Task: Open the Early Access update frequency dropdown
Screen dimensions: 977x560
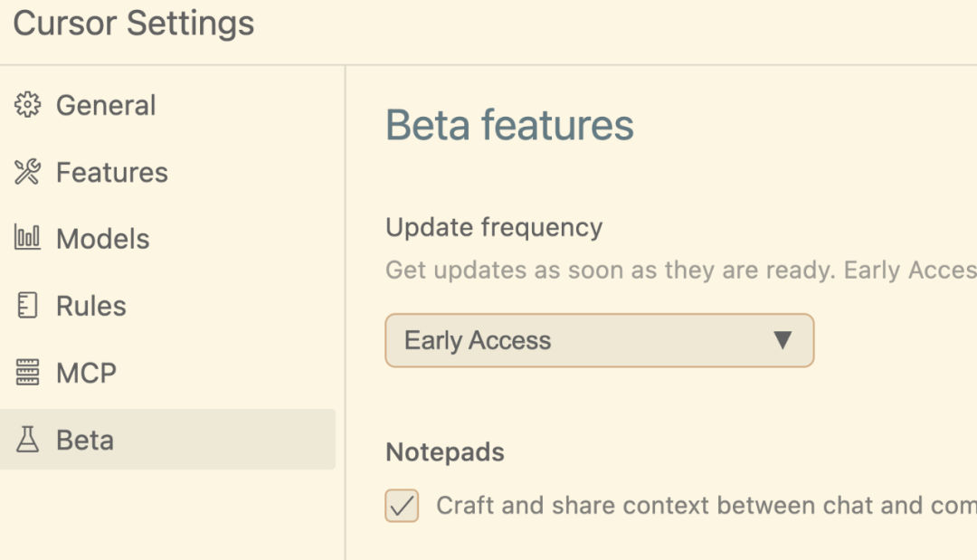Action: coord(600,340)
